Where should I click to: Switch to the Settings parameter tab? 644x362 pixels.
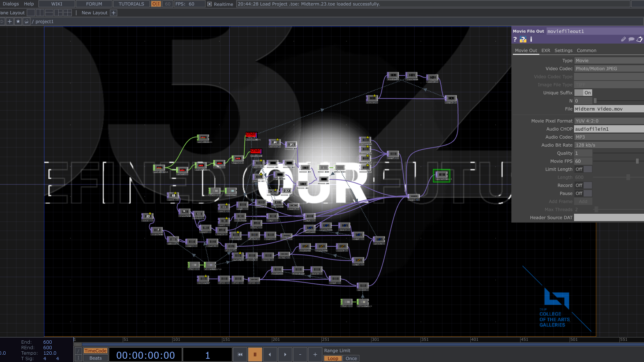(563, 51)
